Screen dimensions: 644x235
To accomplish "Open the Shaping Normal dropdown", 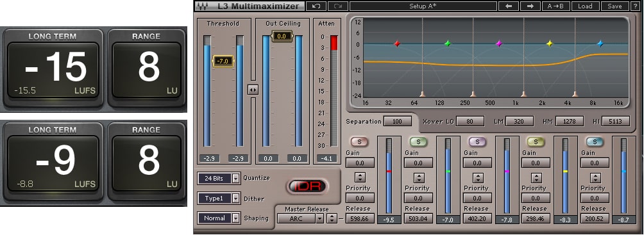I will (219, 218).
